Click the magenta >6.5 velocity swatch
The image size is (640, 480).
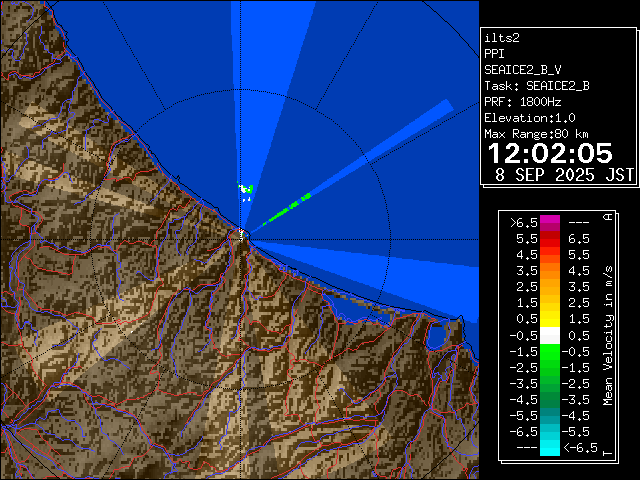point(549,223)
